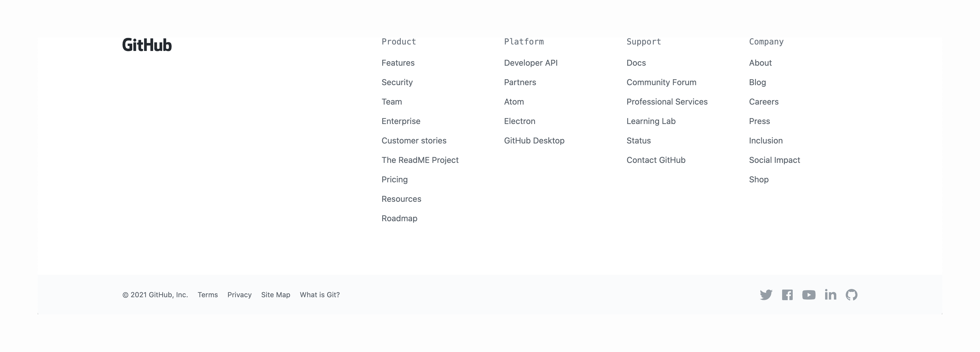980x352 pixels.
Task: Click the GitHub octocat icon
Action: pos(852,295)
